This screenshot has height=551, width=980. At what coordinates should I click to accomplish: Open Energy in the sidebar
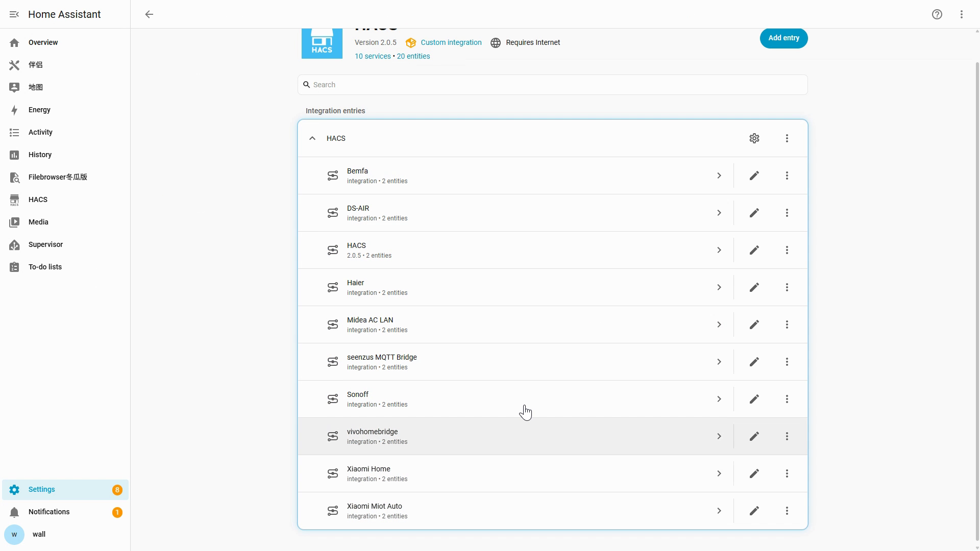click(65, 110)
